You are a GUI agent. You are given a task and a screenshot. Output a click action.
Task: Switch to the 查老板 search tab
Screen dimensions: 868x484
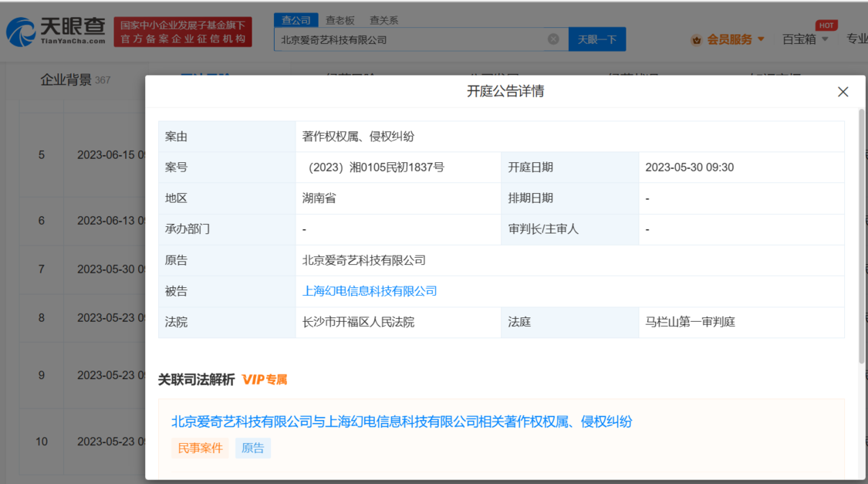[x=340, y=21]
